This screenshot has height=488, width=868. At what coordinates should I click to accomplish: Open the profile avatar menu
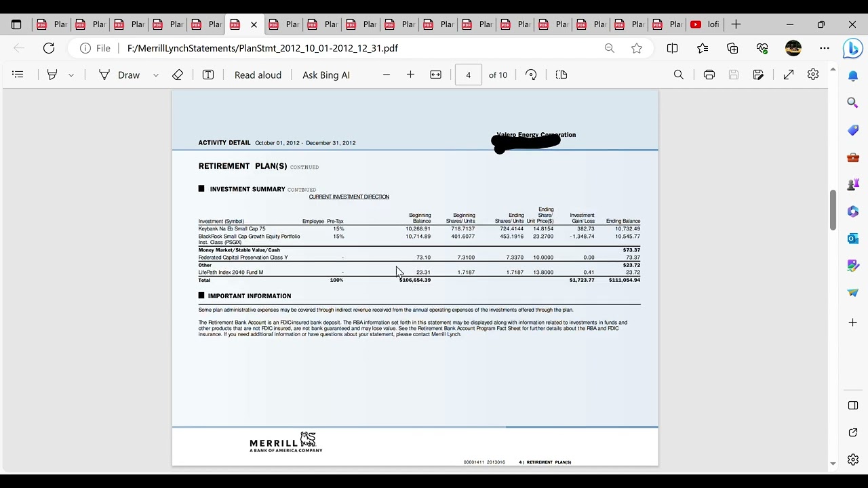(793, 48)
